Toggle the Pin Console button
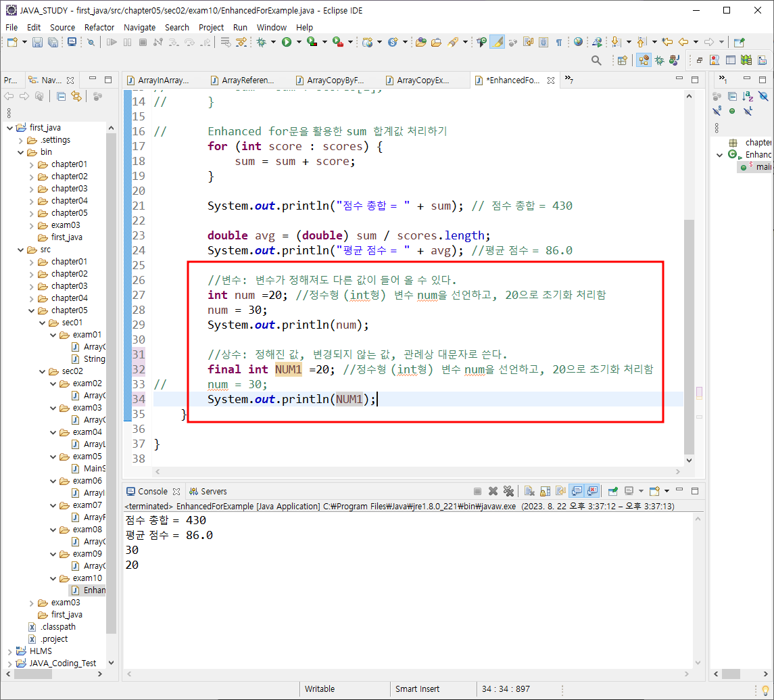774x700 pixels. [x=612, y=491]
